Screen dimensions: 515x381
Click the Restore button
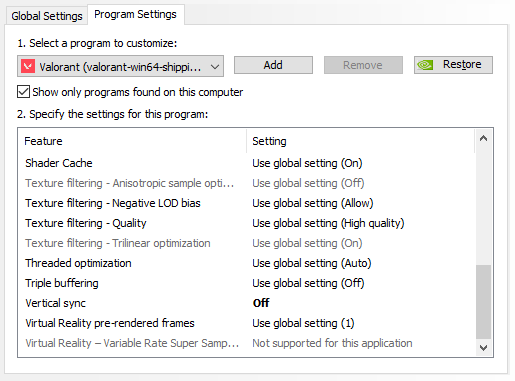453,65
